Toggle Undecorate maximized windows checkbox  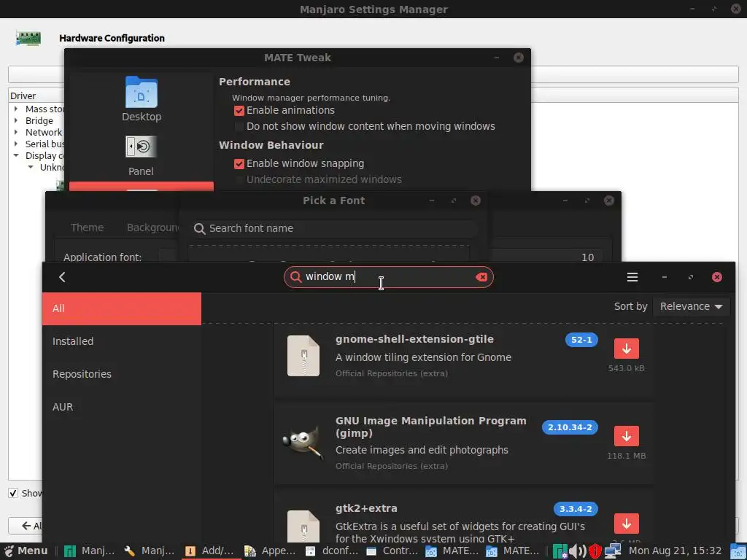click(239, 180)
